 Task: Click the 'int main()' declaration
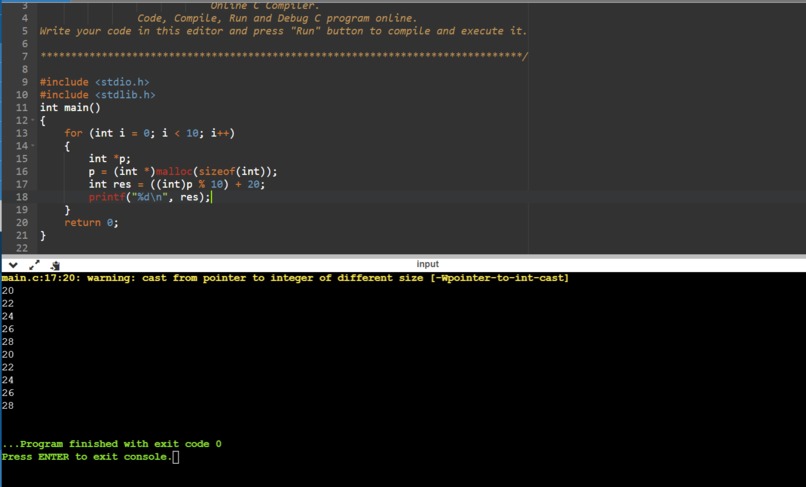(70, 107)
